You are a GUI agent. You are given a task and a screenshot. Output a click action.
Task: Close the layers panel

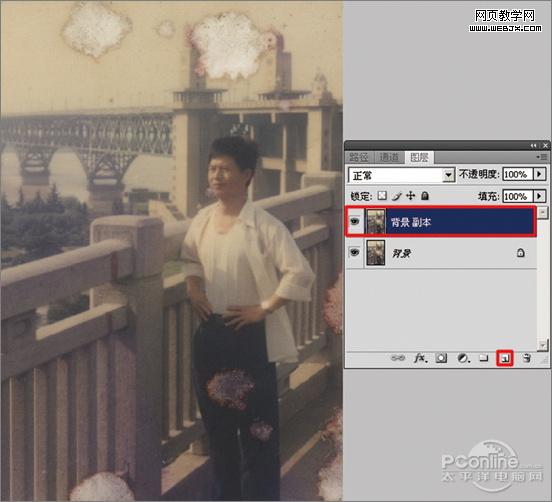(545, 145)
